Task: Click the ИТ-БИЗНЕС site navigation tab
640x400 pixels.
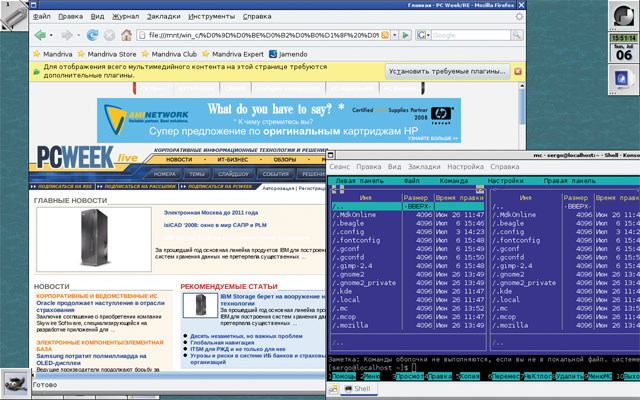Action: click(x=232, y=160)
